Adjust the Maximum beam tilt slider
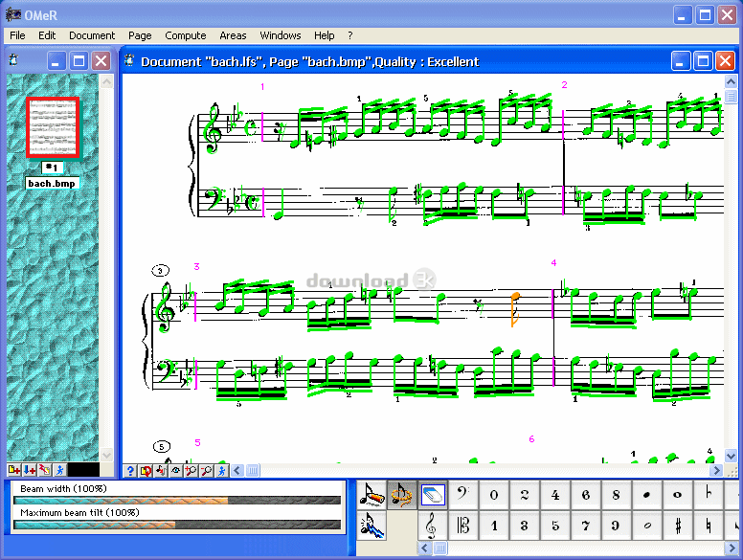This screenshot has width=743, height=560. pos(177,525)
